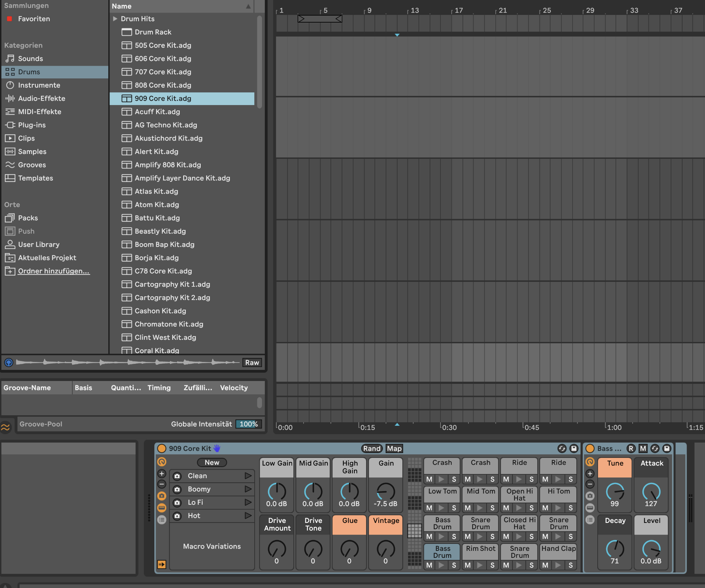Screen dimensions: 705x588
Task: Preview the Mid Tom pad play button
Action: 480,508
